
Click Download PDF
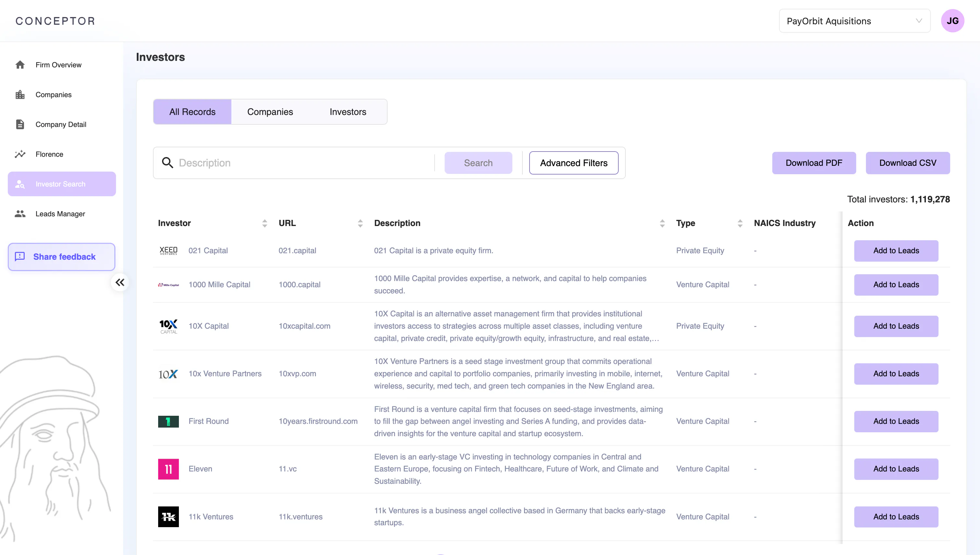pyautogui.click(x=814, y=163)
